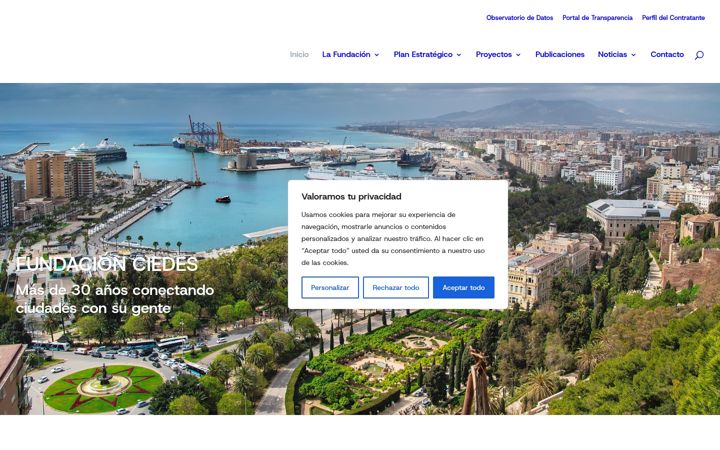Viewport: 720px width, 450px height.
Task: Open Noticias menu item
Action: click(612, 54)
